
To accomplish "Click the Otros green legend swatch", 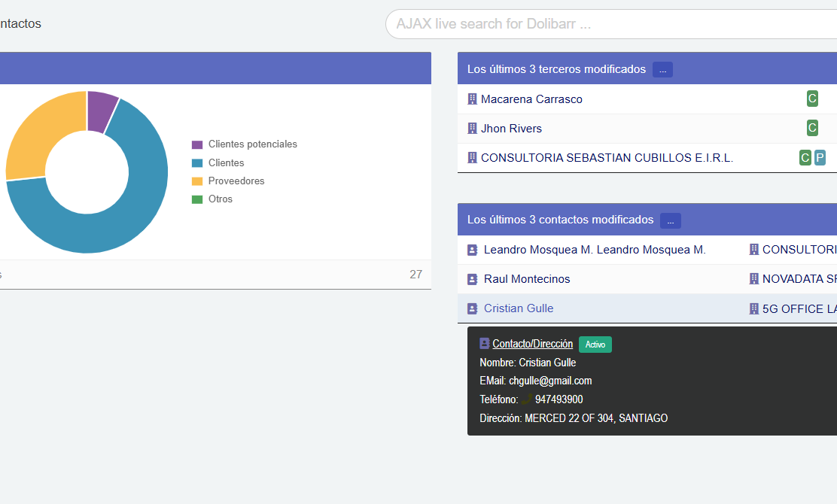I will (x=197, y=199).
